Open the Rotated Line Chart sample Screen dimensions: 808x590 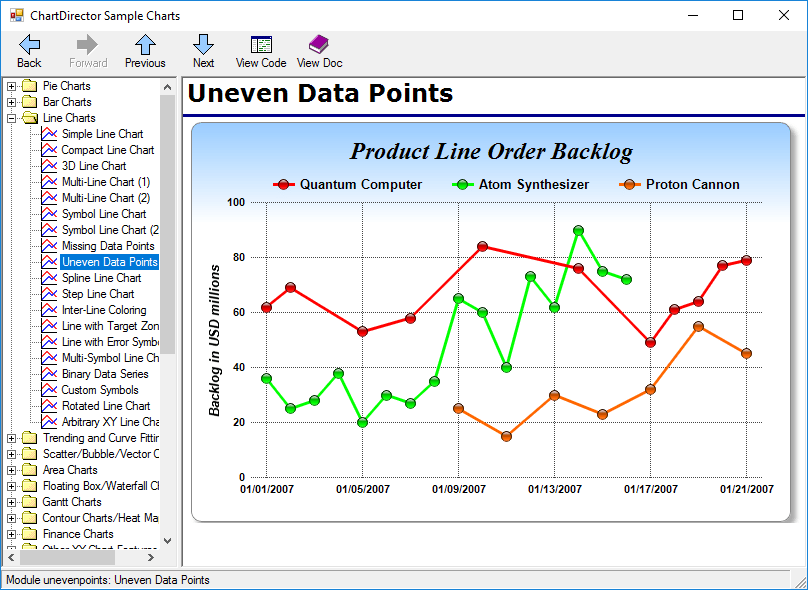pyautogui.click(x=106, y=406)
